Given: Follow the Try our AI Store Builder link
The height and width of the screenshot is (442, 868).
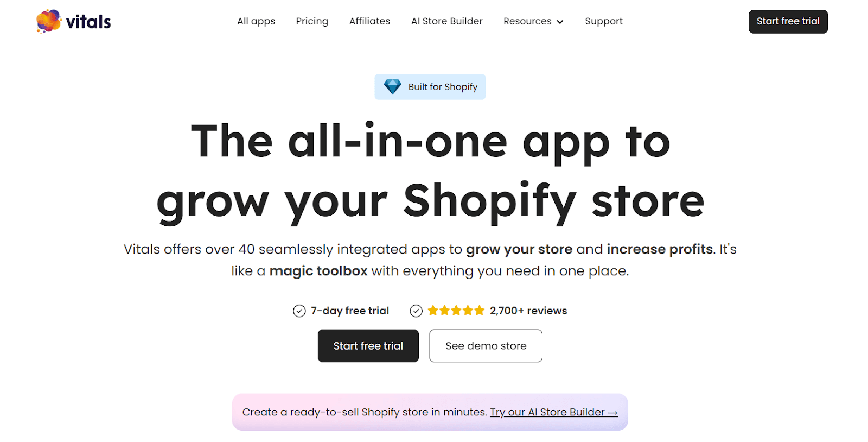Looking at the screenshot, I should pos(547,412).
